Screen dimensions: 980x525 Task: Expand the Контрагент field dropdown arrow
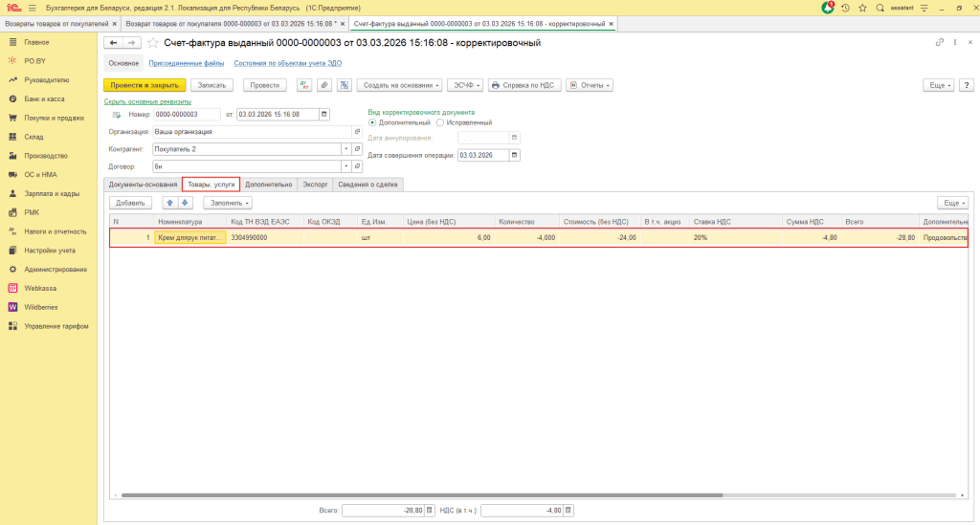345,149
